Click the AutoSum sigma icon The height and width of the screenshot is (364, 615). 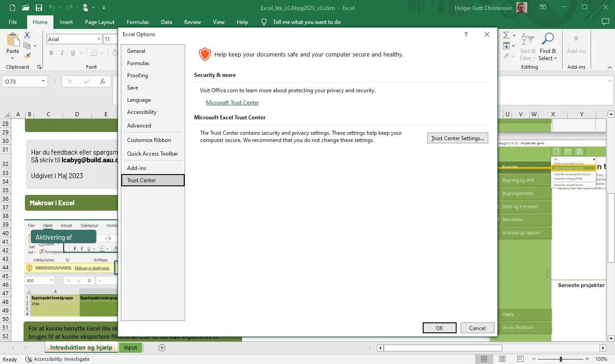[506, 35]
